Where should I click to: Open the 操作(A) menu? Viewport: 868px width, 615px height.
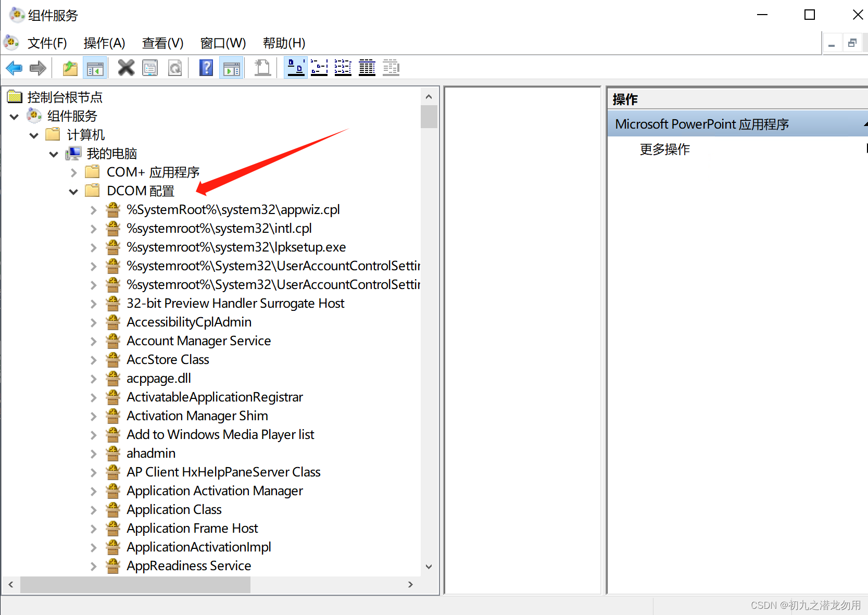click(x=104, y=43)
